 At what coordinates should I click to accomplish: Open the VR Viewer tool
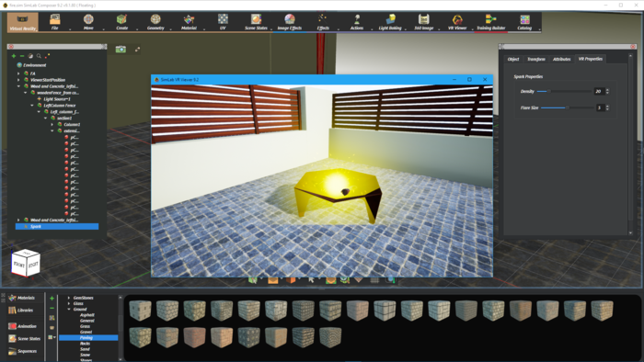pyautogui.click(x=457, y=22)
